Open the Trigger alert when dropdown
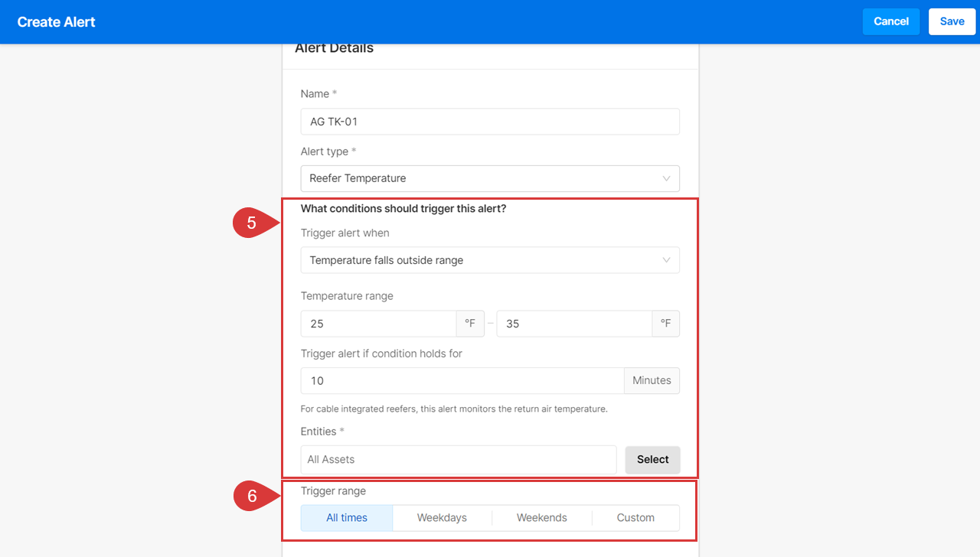 coord(490,260)
